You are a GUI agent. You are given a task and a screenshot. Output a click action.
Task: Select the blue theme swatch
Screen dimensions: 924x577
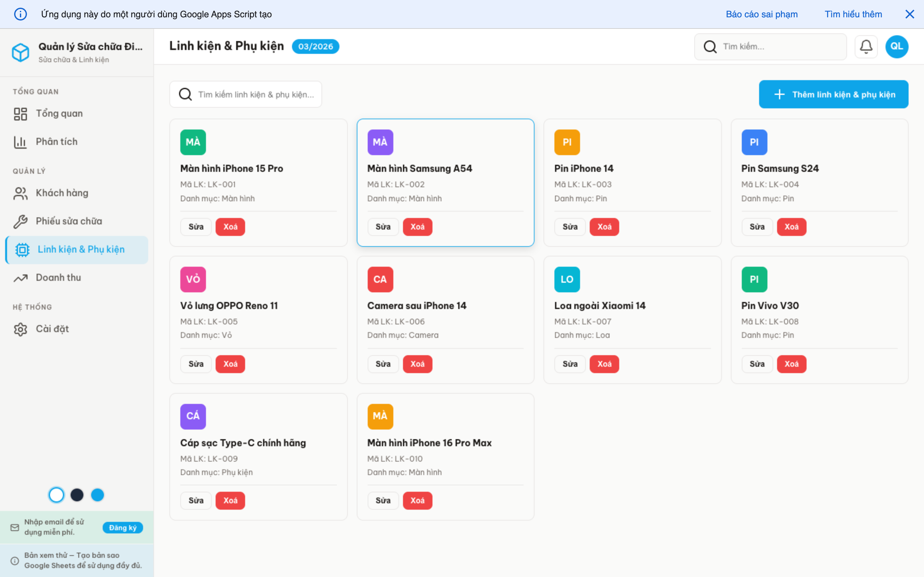(97, 495)
